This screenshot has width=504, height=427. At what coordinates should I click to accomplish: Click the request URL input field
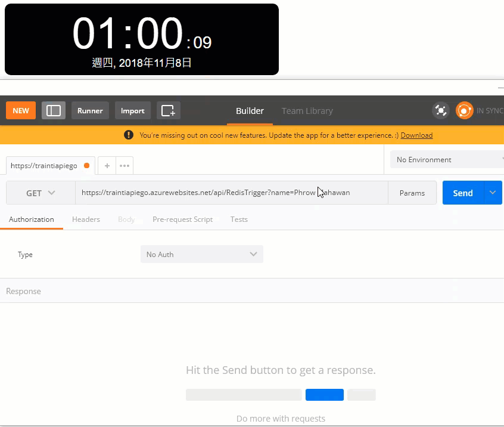pos(231,193)
